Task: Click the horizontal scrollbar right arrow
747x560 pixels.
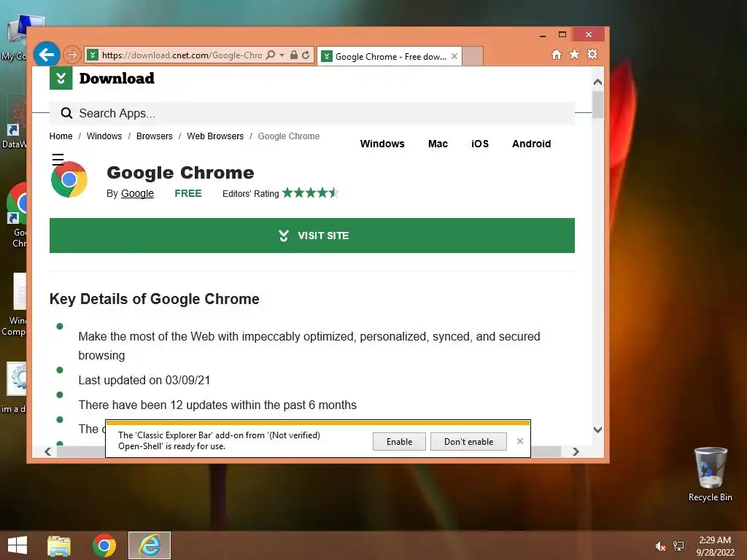Action: [576, 451]
